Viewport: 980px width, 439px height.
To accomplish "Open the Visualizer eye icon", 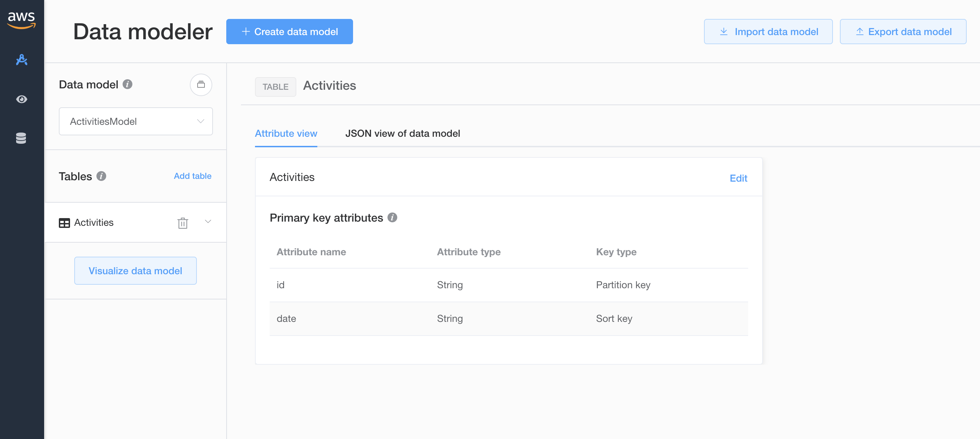I will (x=22, y=99).
